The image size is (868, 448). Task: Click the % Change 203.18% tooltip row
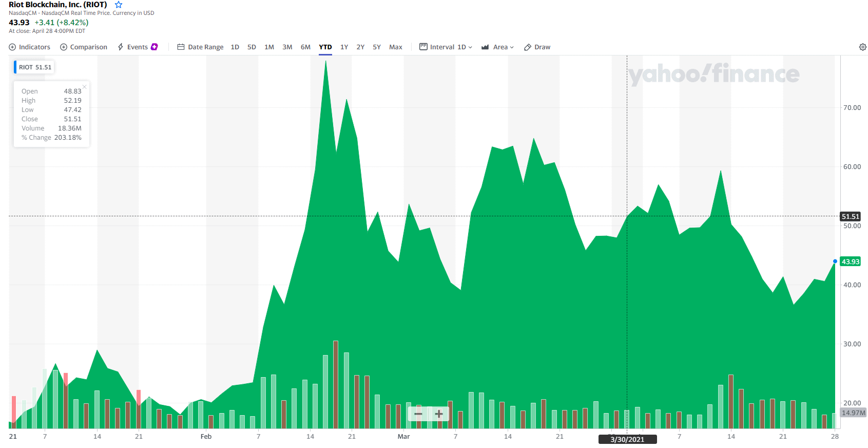(x=51, y=138)
